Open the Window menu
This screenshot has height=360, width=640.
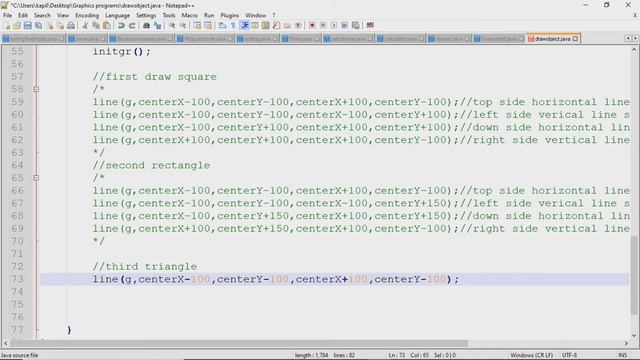coord(256,16)
